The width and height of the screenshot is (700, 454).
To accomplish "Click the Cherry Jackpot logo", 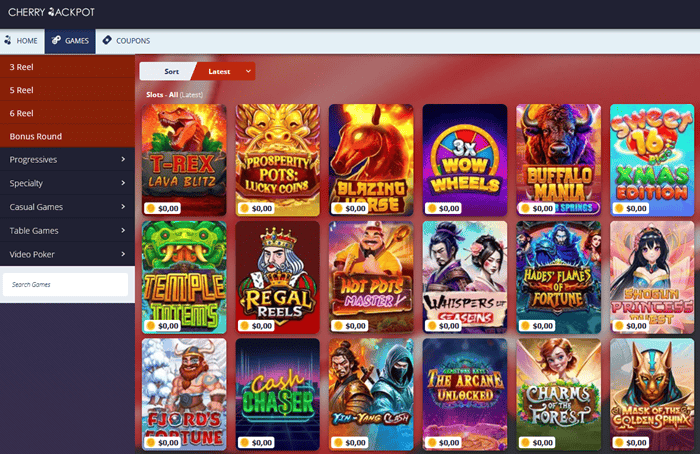I will click(x=51, y=12).
